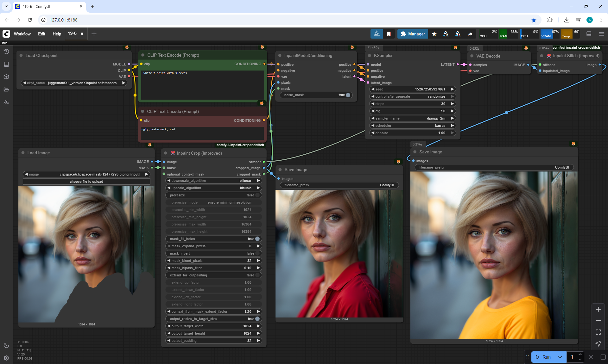
Task: Click choose file to upload button
Action: 86,182
